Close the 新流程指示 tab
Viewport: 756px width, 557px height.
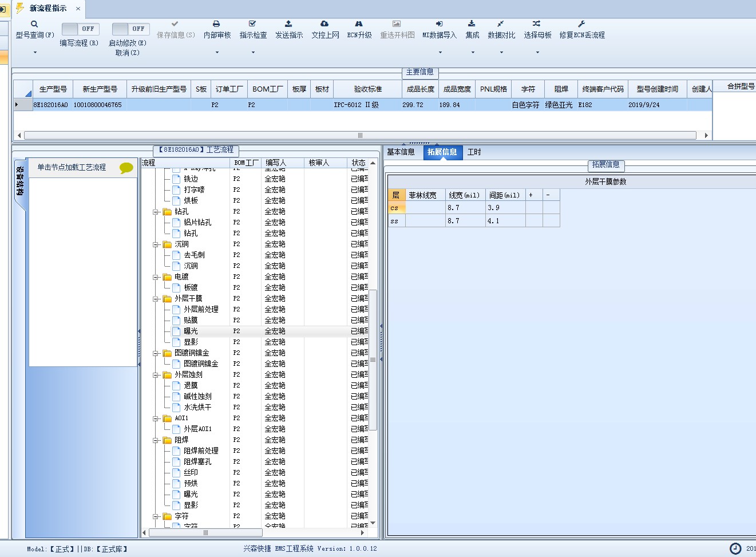coord(78,9)
